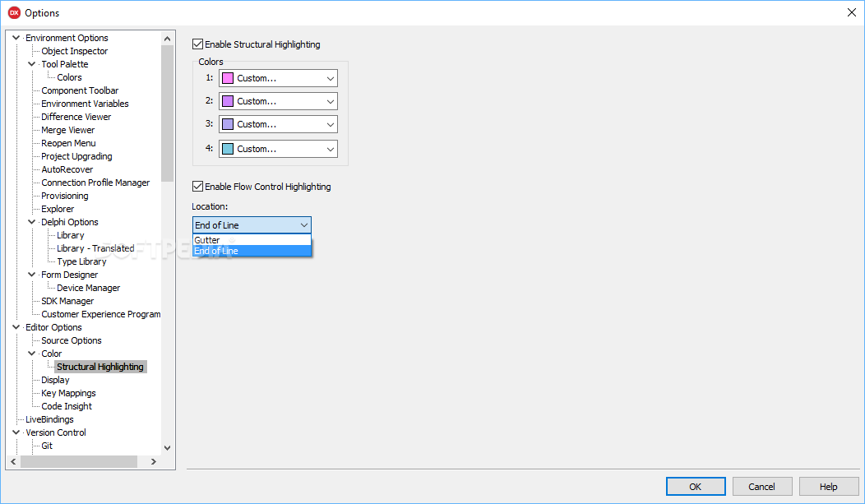Viewport: 865px width, 504px height.
Task: Select Git under Version Control
Action: pyautogui.click(x=47, y=446)
